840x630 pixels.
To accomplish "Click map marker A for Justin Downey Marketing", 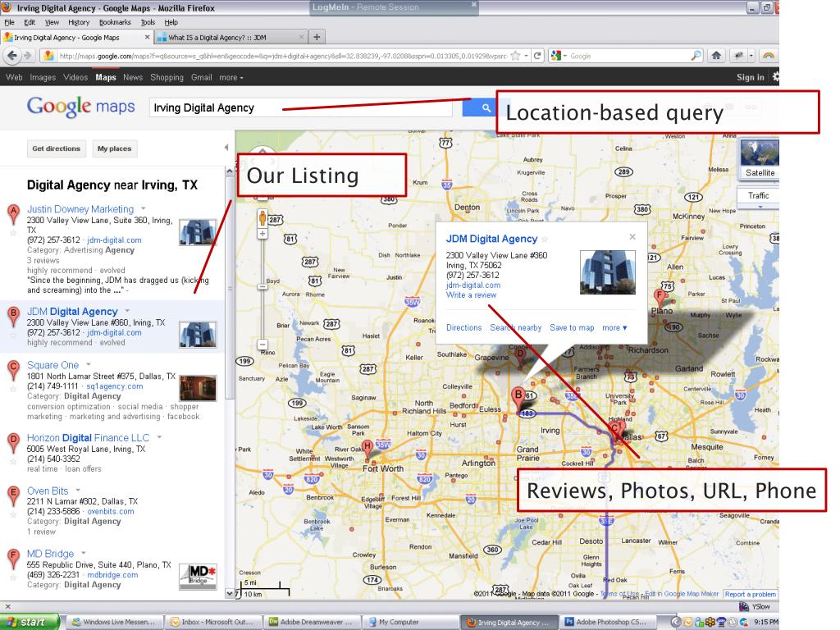I will (13, 213).
